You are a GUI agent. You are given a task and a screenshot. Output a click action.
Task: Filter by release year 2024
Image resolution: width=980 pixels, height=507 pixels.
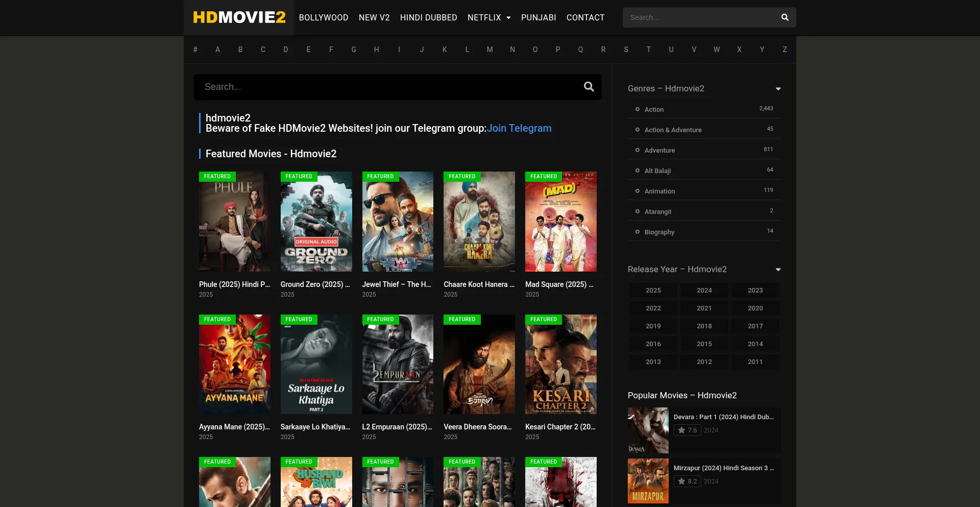pos(704,291)
